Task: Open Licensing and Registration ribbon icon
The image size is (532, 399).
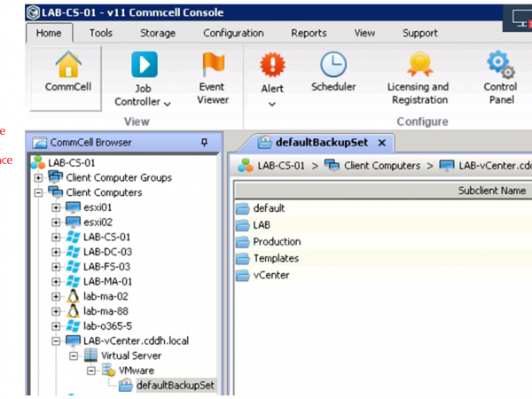Action: coord(420,64)
